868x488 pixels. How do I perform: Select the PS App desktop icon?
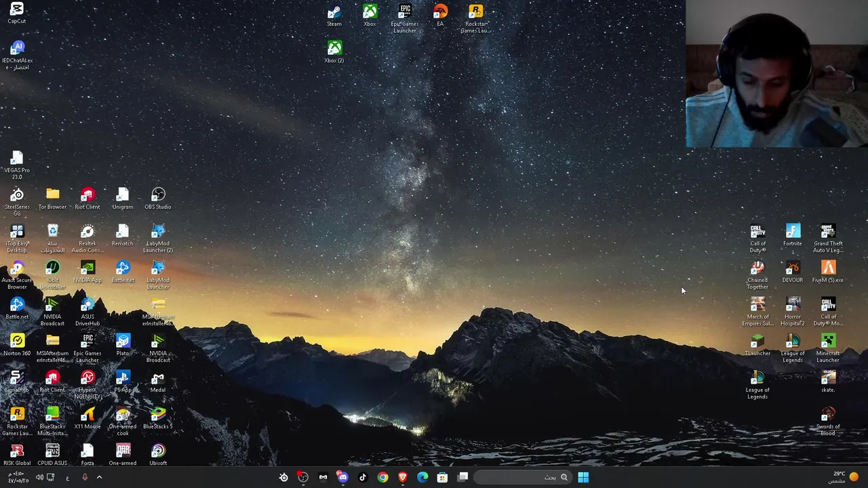tap(123, 381)
